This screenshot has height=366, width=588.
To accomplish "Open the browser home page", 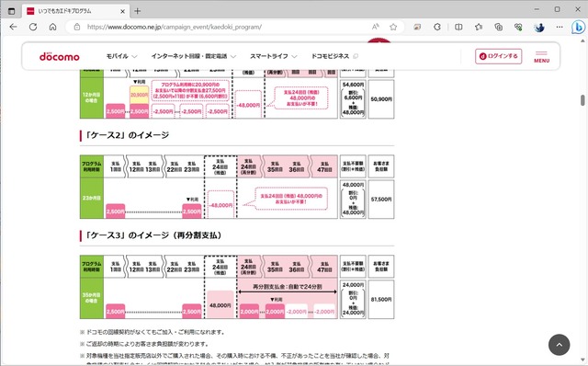I will (x=53, y=27).
